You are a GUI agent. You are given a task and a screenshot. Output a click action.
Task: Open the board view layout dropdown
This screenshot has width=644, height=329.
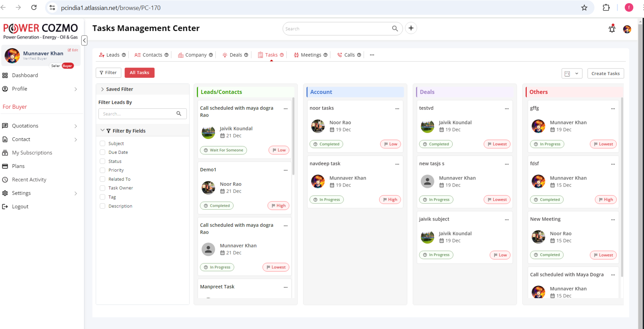click(x=571, y=73)
